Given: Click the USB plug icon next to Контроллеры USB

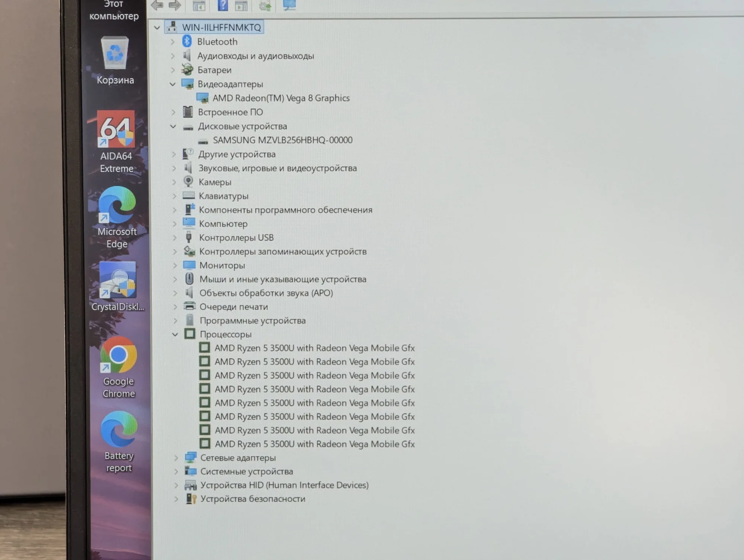Looking at the screenshot, I should (x=189, y=237).
